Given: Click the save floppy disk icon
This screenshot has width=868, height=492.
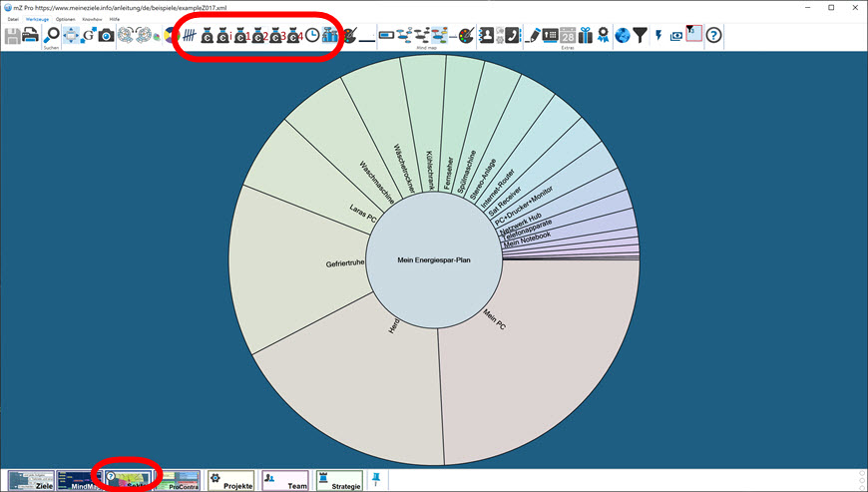Looking at the screenshot, I should coord(13,36).
